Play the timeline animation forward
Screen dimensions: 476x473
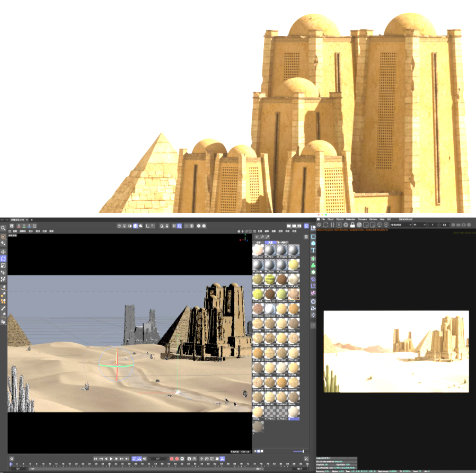(111, 459)
